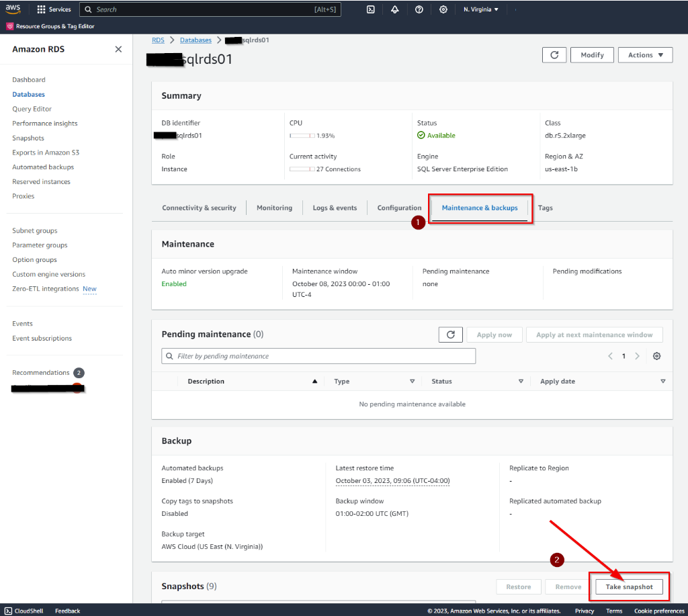Sort by Description column ascending arrow
Image resolution: width=688 pixels, height=616 pixels.
pos(314,382)
